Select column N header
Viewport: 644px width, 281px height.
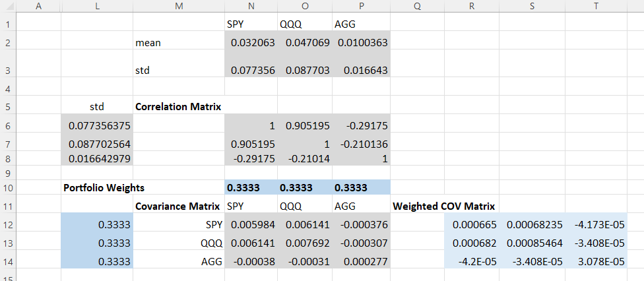(251, 6)
